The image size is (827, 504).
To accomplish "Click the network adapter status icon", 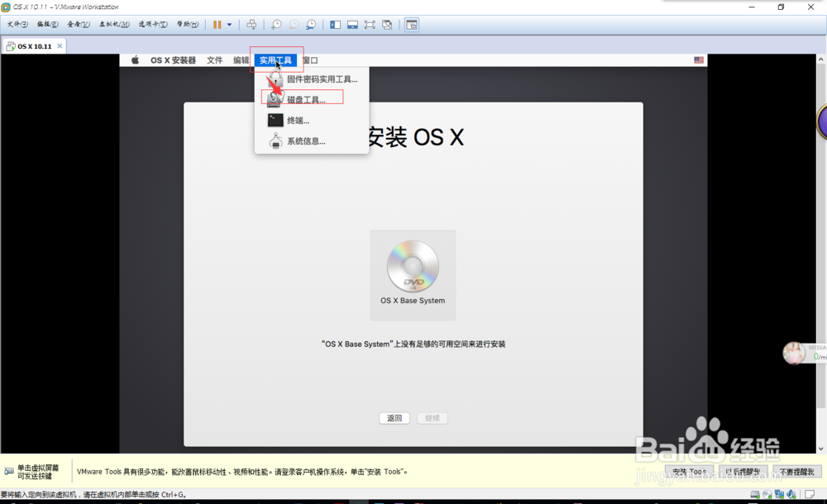I will pyautogui.click(x=779, y=495).
